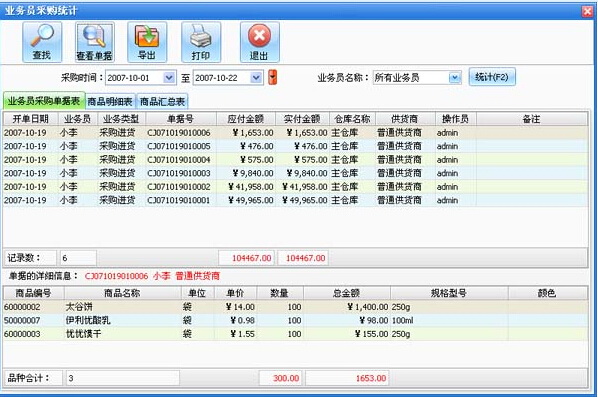598x398 pixels.
Task: Select the 优优饼干 product row
Action: 296,334
